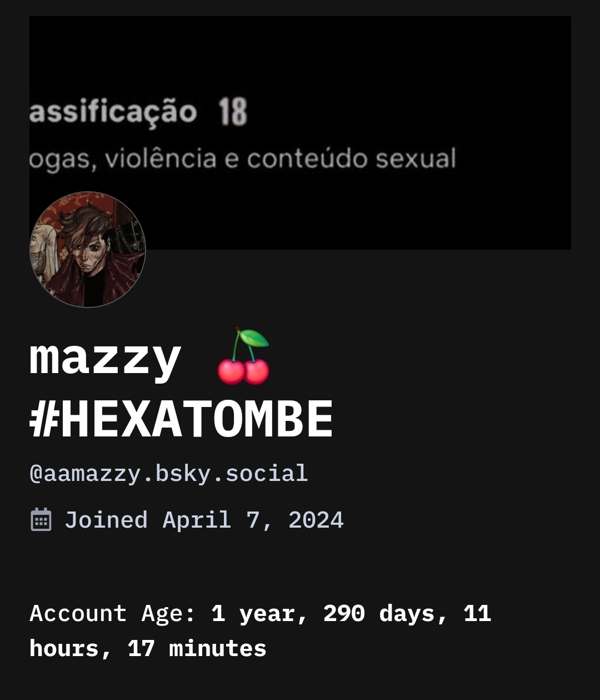Click the violência e conteúdo sexual text
The width and height of the screenshot is (600, 700).
click(281, 159)
